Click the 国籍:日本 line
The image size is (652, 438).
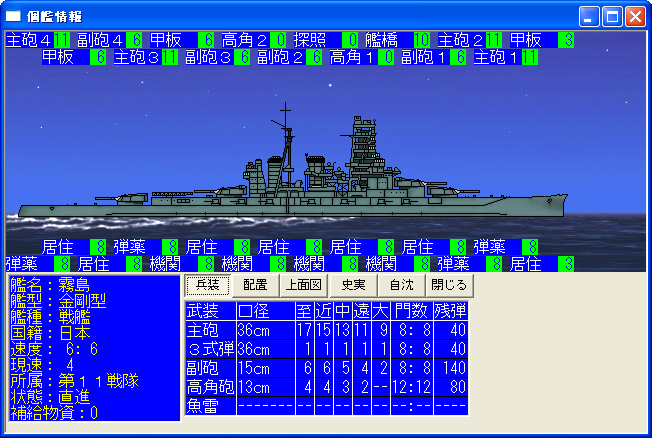[x=50, y=333]
